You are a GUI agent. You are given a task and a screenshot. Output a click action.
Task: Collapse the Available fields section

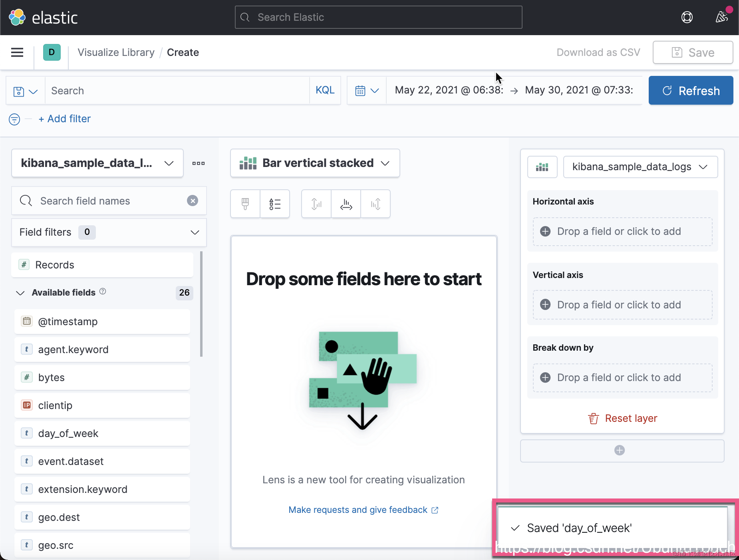[20, 293]
